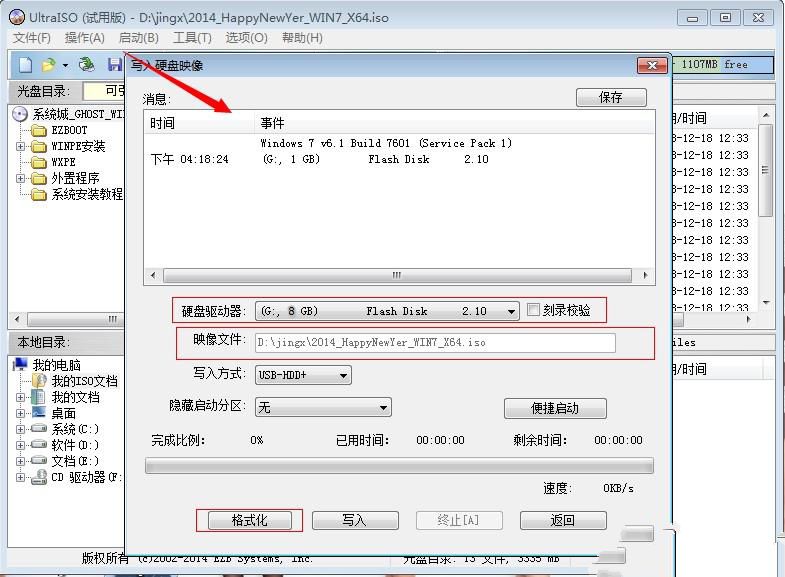Open the 隐藏启动分区 dropdown

tap(383, 407)
